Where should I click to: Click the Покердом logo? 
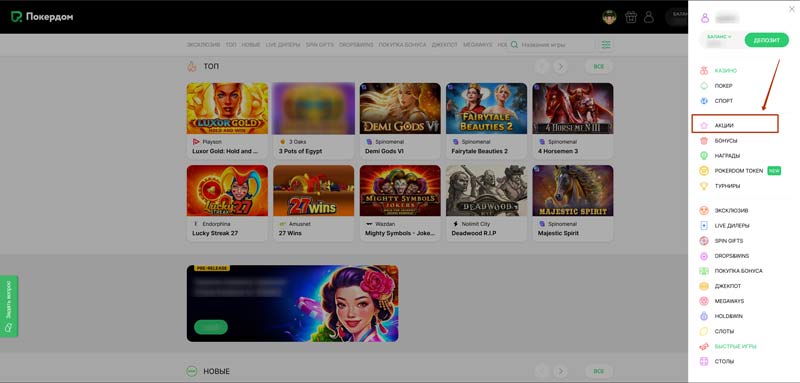coord(42,17)
